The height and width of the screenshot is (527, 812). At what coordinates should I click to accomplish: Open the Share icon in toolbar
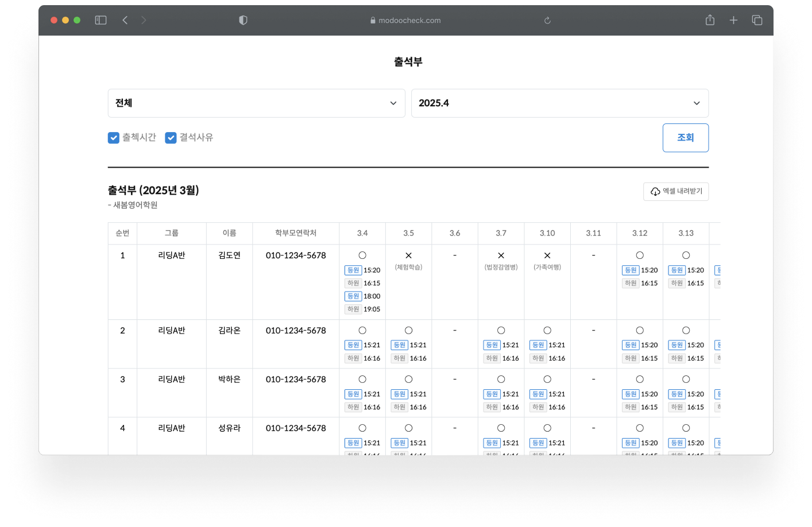click(710, 20)
